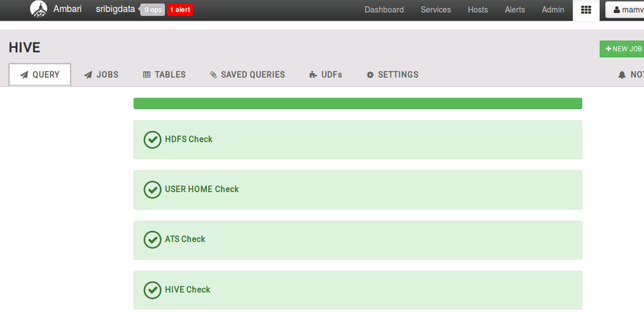Open the user account dropdown

626,10
